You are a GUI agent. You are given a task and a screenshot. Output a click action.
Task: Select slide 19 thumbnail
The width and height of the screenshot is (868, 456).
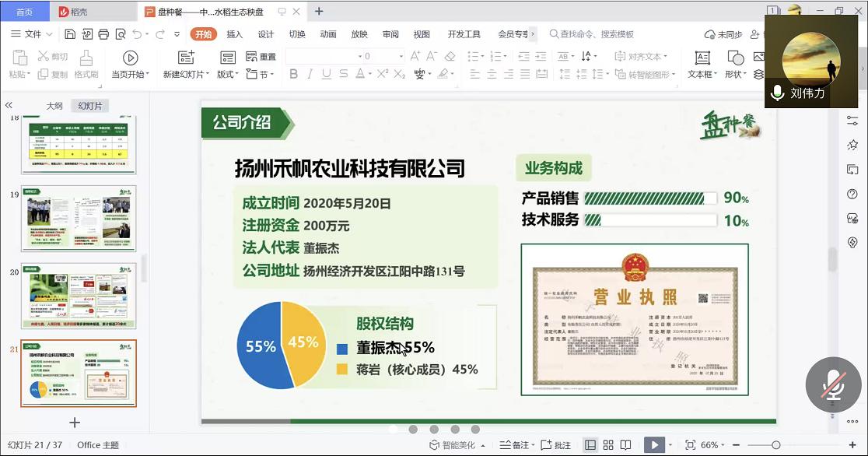79,218
